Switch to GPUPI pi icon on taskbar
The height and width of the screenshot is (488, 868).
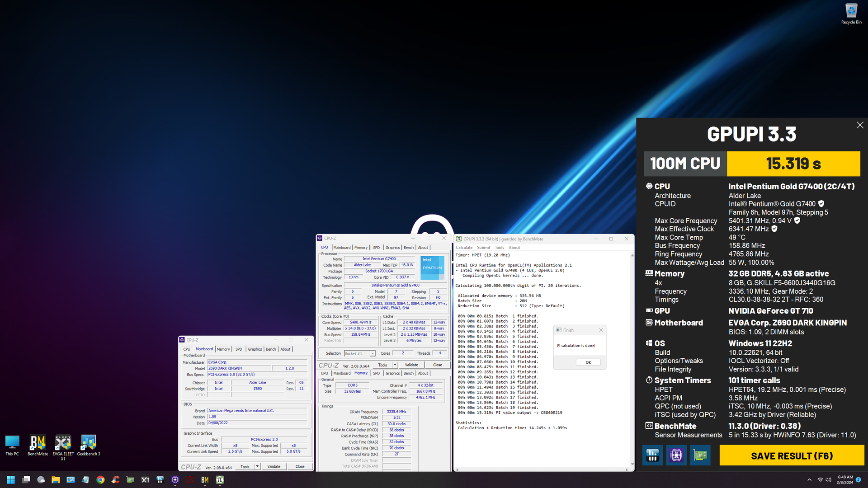220,480
